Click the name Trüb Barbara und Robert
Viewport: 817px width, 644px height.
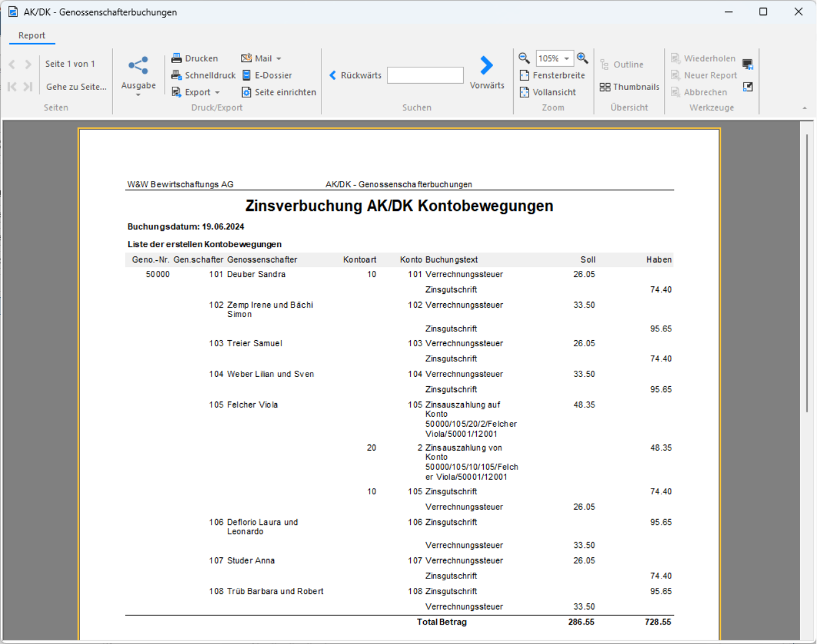(x=275, y=592)
